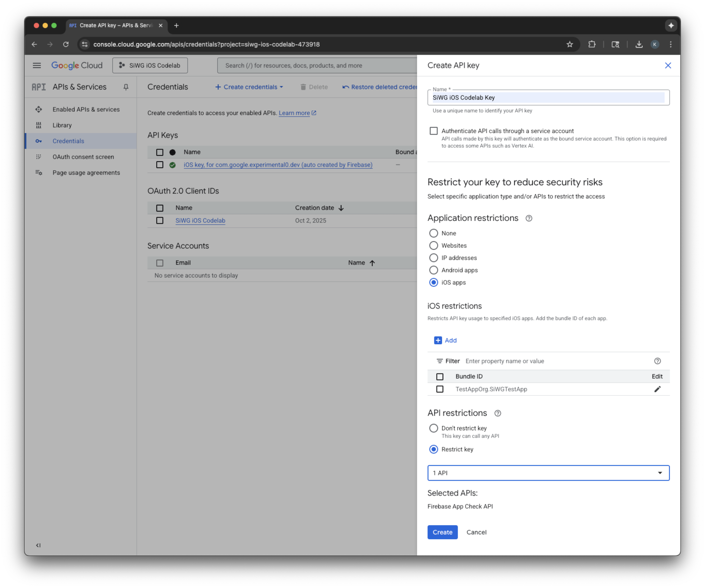Check the TestAppOrg.SiWGTestApp bundle ID row

pos(440,389)
